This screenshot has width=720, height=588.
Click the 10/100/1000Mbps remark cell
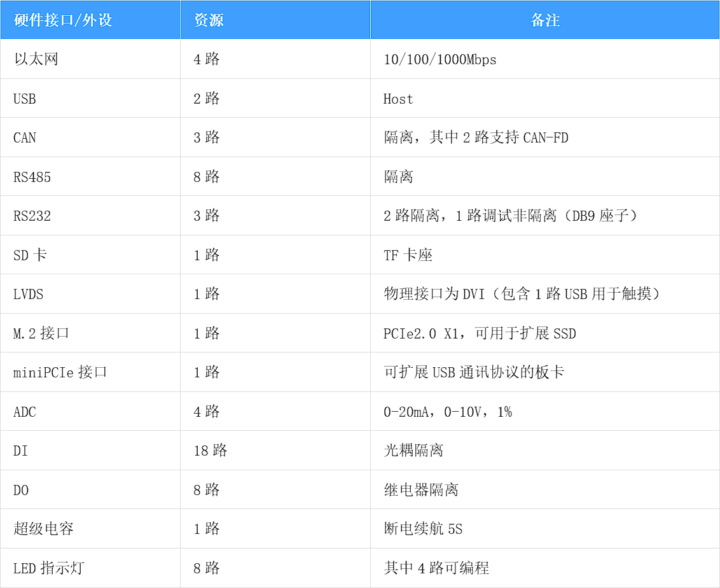coord(440,60)
